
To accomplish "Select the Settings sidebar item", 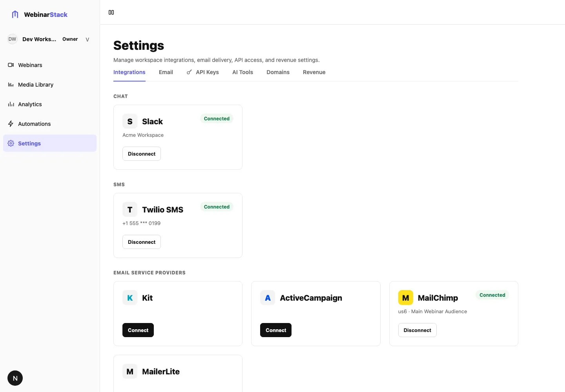I will point(50,143).
